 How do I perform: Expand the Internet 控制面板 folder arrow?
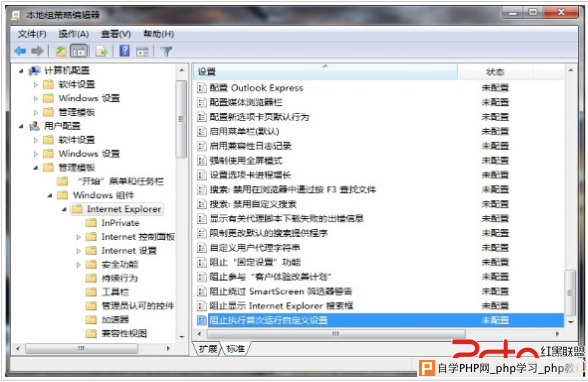(x=78, y=237)
